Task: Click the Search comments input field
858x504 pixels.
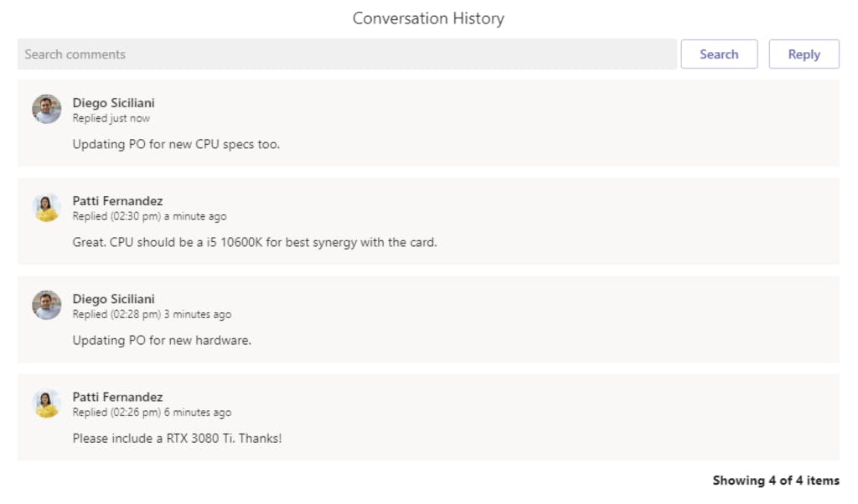Action: tap(347, 54)
